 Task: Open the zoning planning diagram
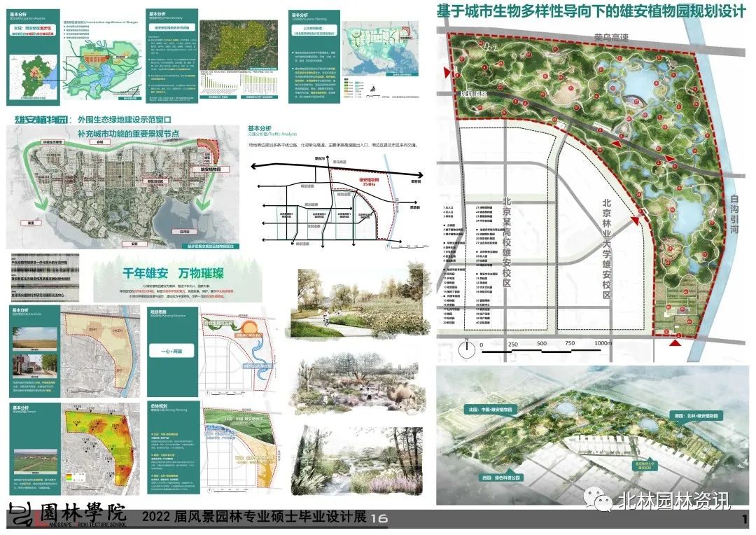[x=239, y=449]
